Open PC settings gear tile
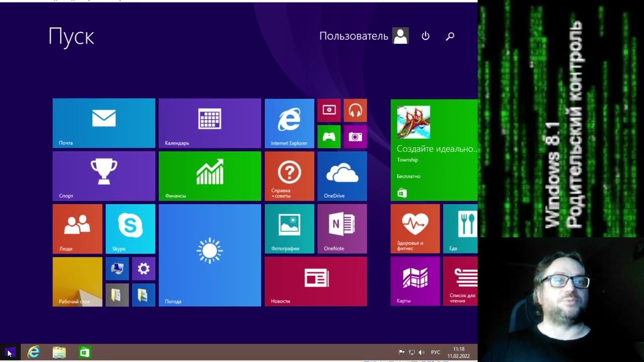The height and width of the screenshot is (362, 644). (x=143, y=268)
